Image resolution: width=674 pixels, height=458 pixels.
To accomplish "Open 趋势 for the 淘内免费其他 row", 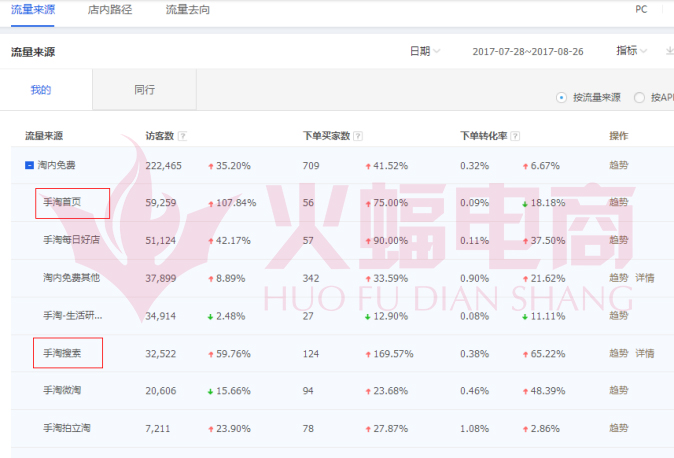I will click(619, 278).
